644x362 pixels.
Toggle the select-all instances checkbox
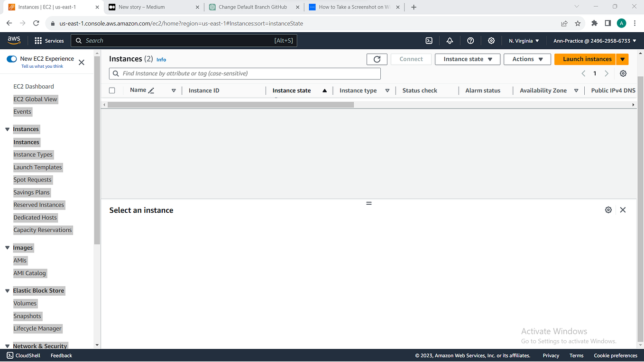[112, 90]
